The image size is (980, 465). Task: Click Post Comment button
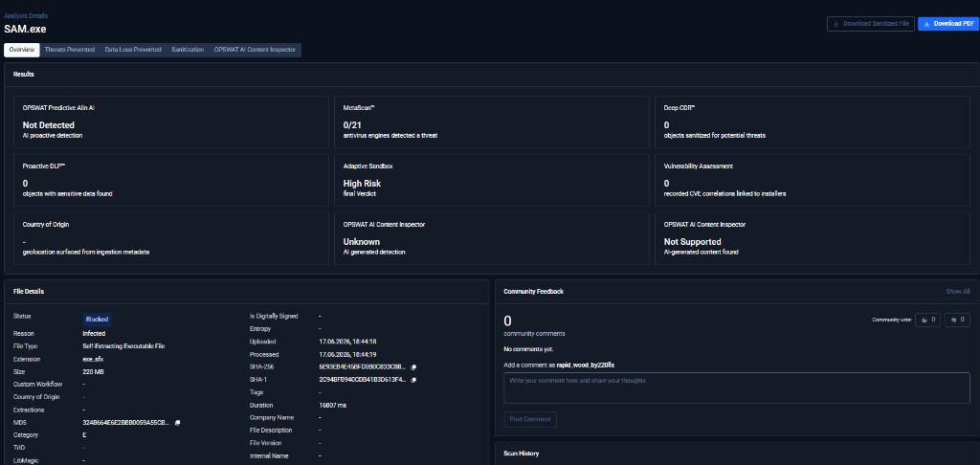530,419
